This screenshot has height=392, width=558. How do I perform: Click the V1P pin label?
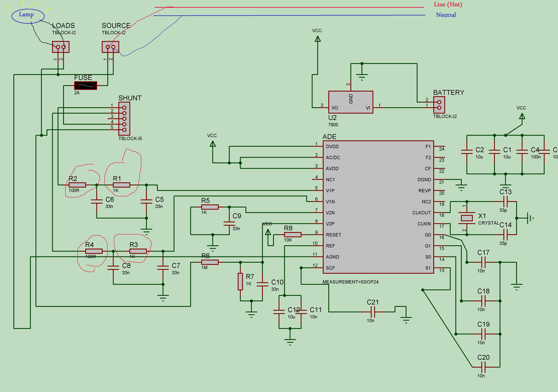pos(330,191)
